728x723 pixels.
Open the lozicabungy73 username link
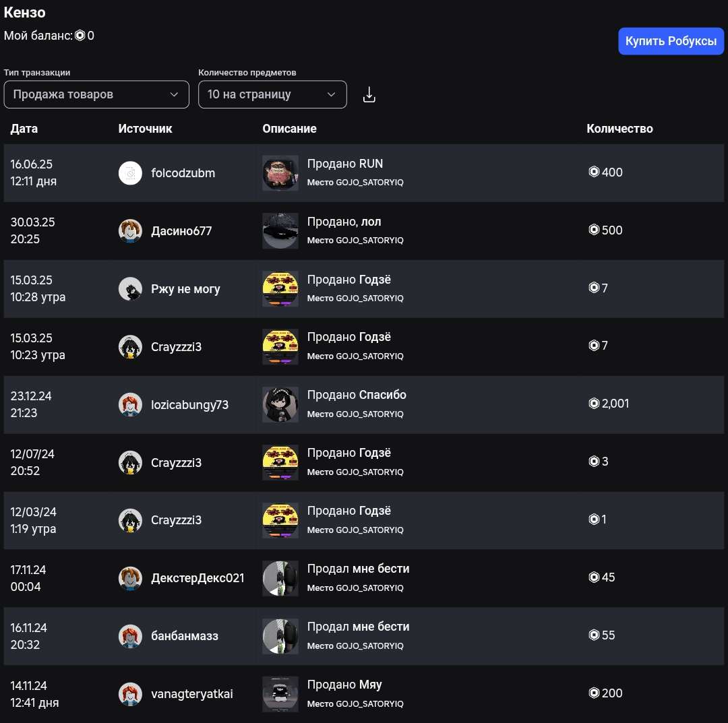click(x=189, y=405)
